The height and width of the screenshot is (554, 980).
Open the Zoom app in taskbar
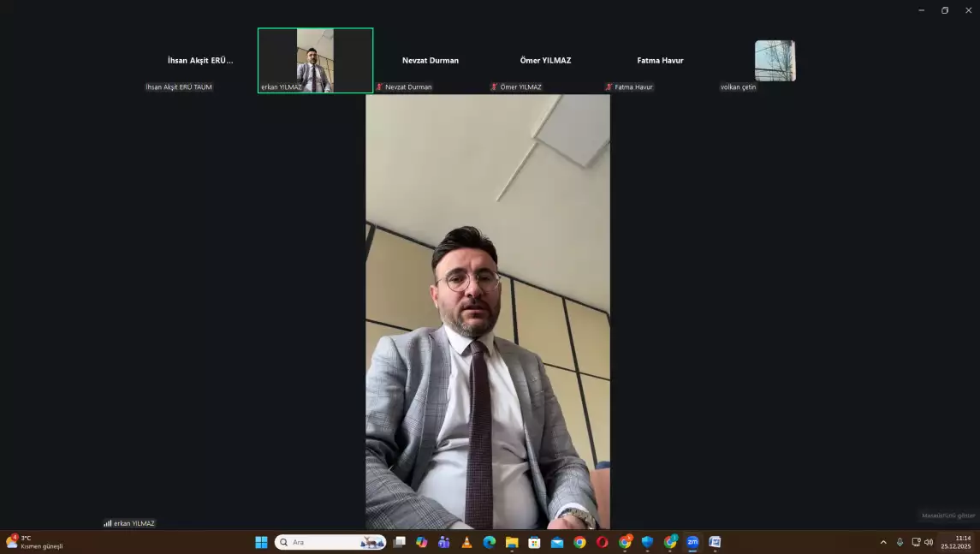click(x=692, y=542)
